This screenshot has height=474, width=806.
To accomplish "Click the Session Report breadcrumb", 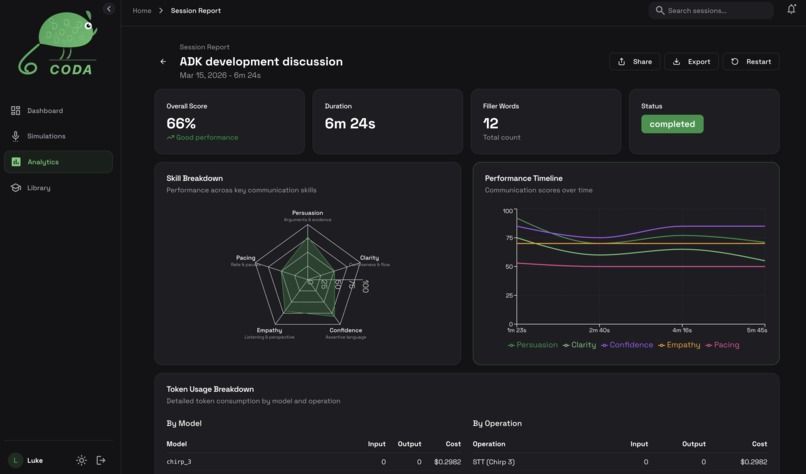I will coord(196,11).
